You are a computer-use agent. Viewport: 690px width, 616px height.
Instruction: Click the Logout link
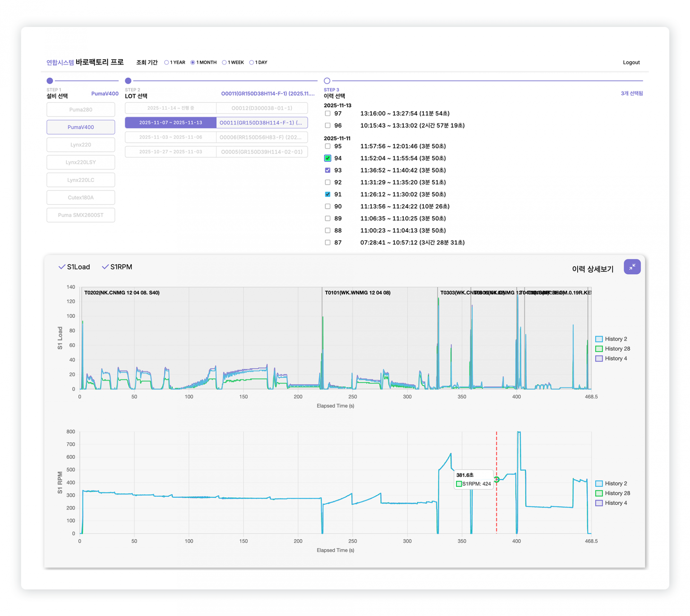pos(631,63)
